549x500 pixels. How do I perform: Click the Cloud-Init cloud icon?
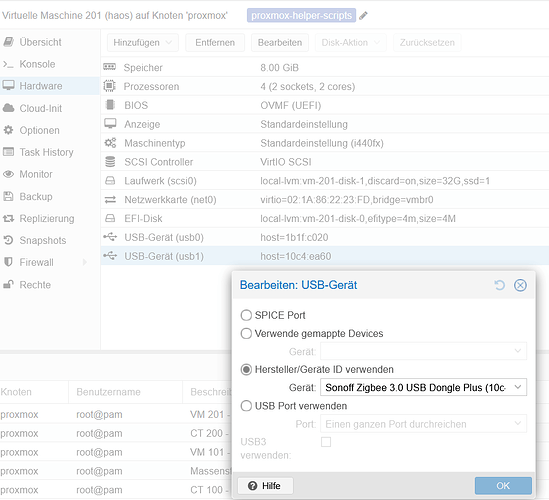[8, 108]
